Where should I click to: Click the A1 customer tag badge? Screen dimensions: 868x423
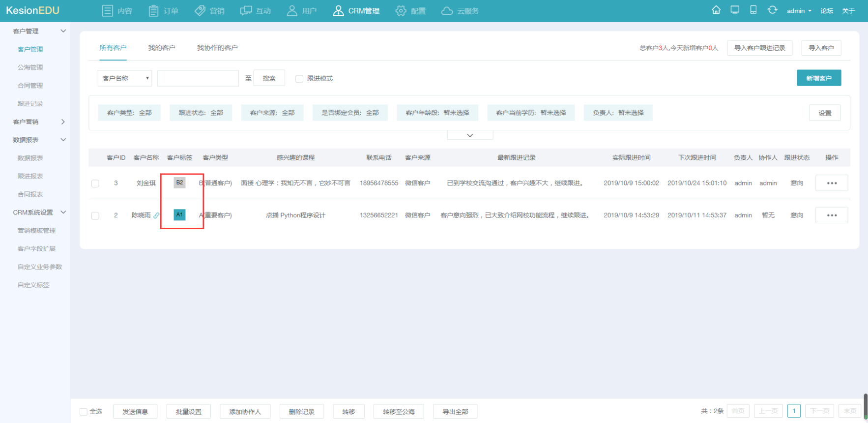(179, 214)
